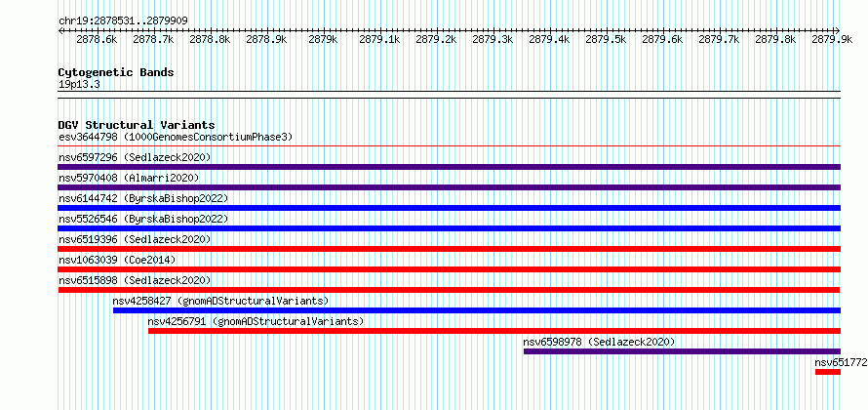Open variant esv3644798 label
The image size is (868, 410).
click(176, 137)
